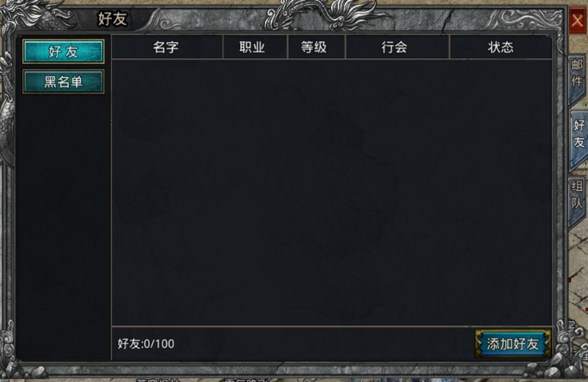The width and height of the screenshot is (588, 382).
Task: Click the empty friend list area
Action: pos(332,192)
